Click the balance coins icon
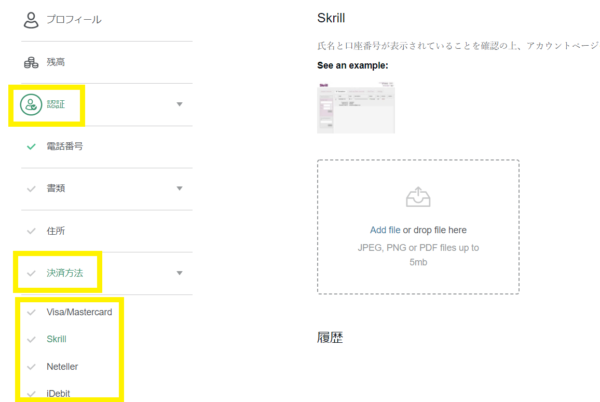 click(31, 62)
